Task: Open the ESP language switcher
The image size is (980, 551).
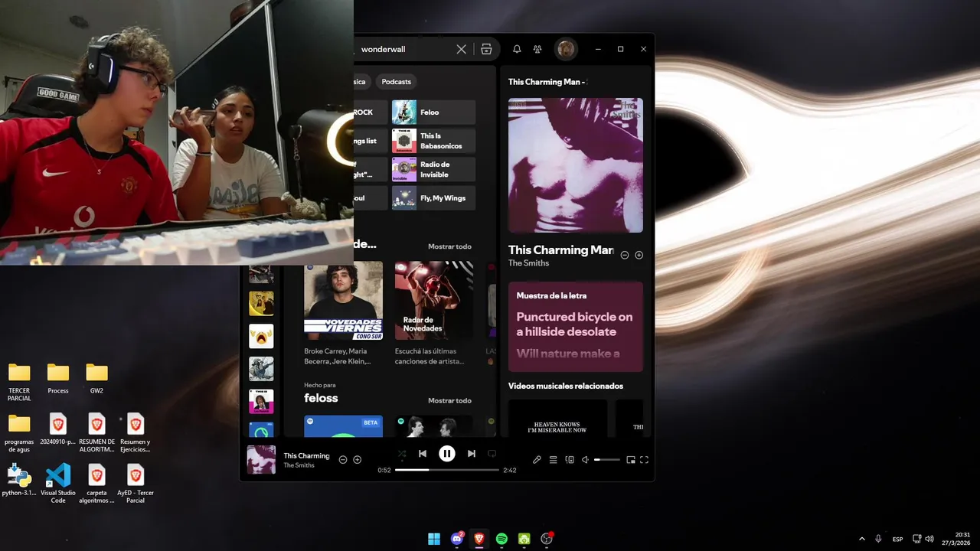Action: (x=898, y=539)
